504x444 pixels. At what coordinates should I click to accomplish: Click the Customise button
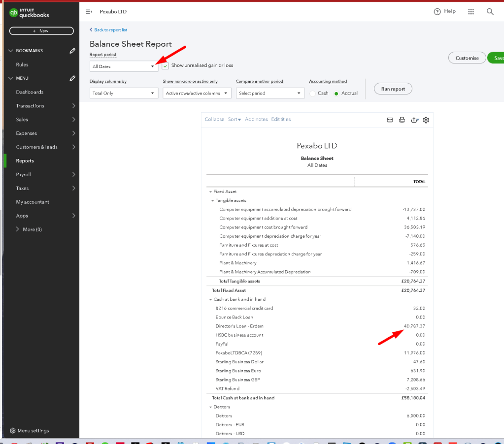(x=467, y=58)
